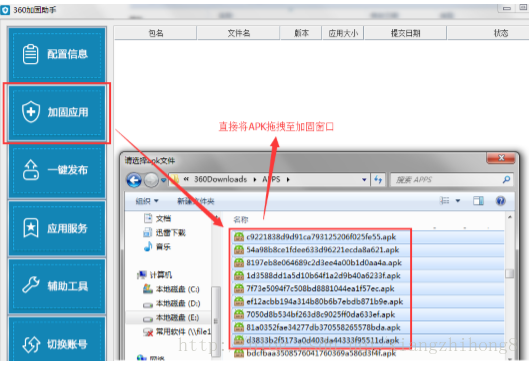The height and width of the screenshot is (365, 529).
Task: Select 迅雷下载 in the navigation tree
Action: (165, 233)
